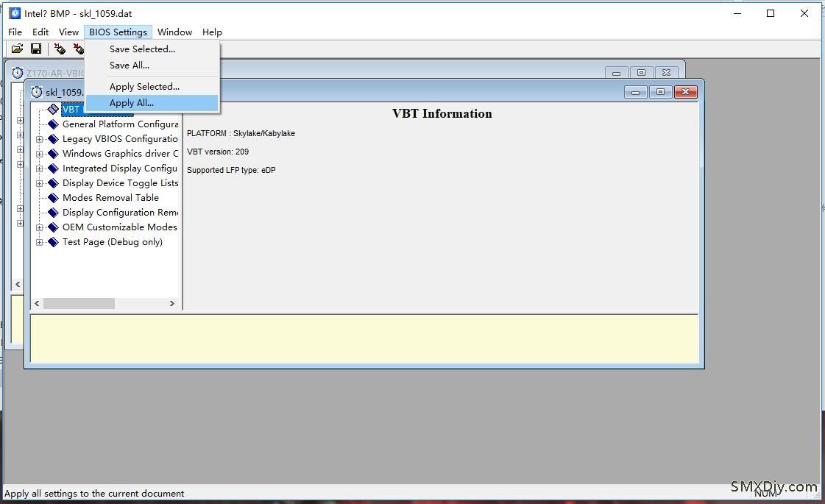Click the NUM indicator in status bar
Image resolution: width=825 pixels, height=504 pixels.
pyautogui.click(x=766, y=494)
